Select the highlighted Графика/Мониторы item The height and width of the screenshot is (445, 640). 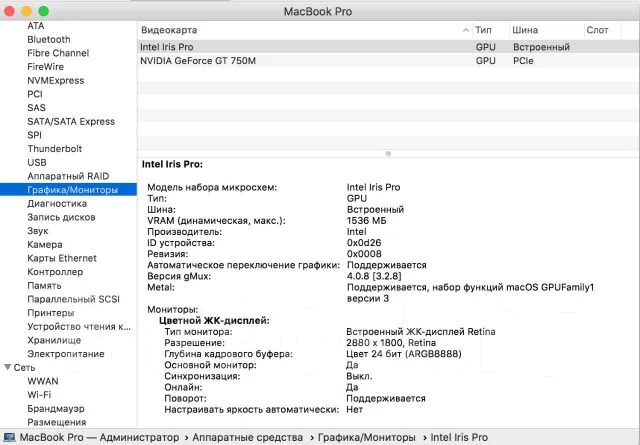click(x=68, y=190)
